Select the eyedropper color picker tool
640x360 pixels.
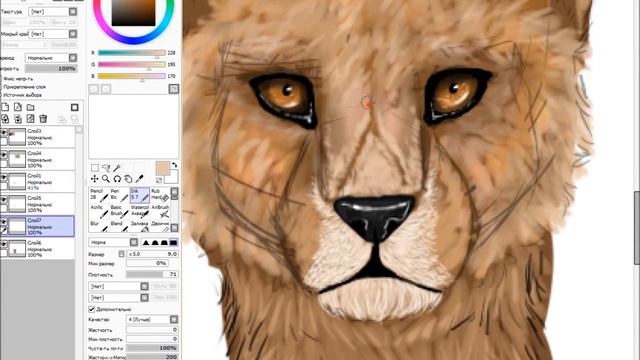pos(140,179)
